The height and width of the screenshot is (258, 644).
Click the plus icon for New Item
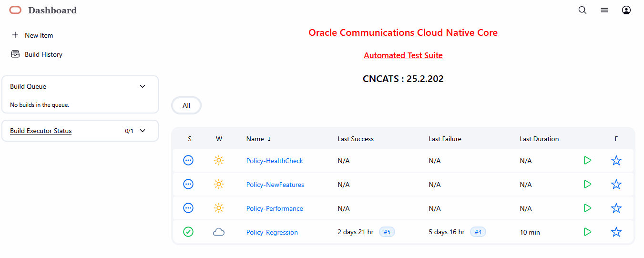pos(15,35)
